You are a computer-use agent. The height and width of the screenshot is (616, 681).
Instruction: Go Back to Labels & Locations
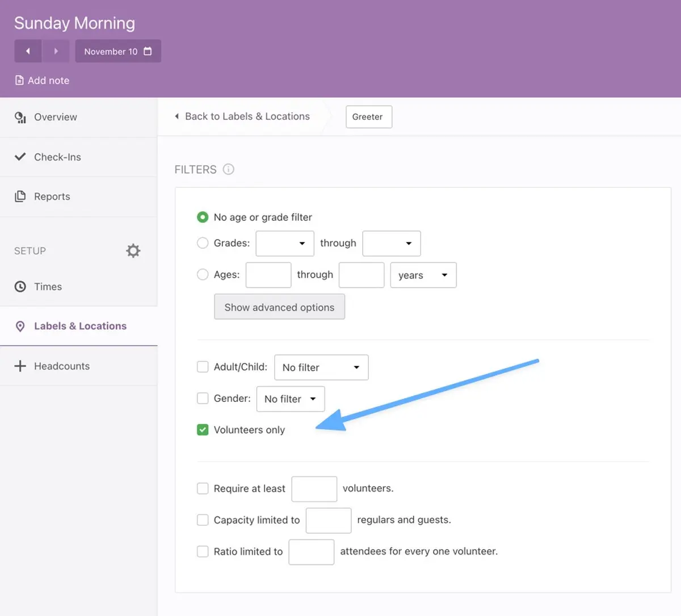242,116
